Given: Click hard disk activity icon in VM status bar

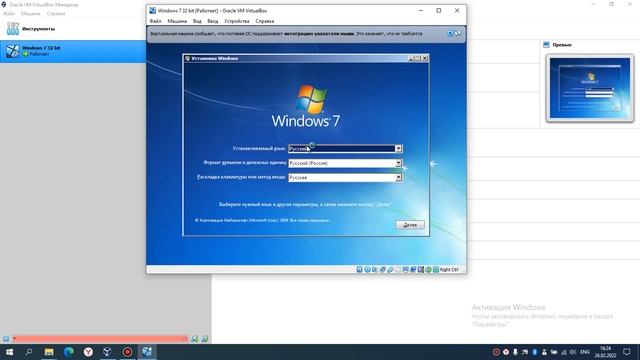Looking at the screenshot, I should tap(359, 269).
